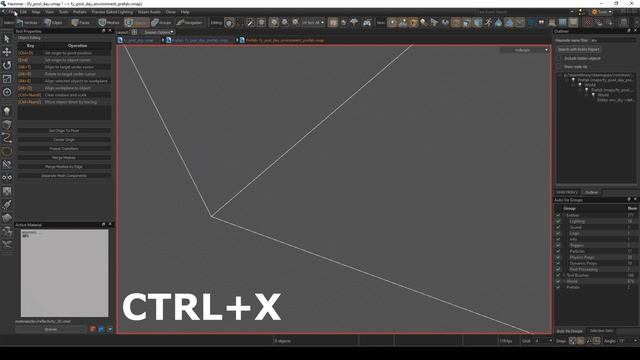
Task: Open the Grid size dropdown
Action: [x=543, y=341]
